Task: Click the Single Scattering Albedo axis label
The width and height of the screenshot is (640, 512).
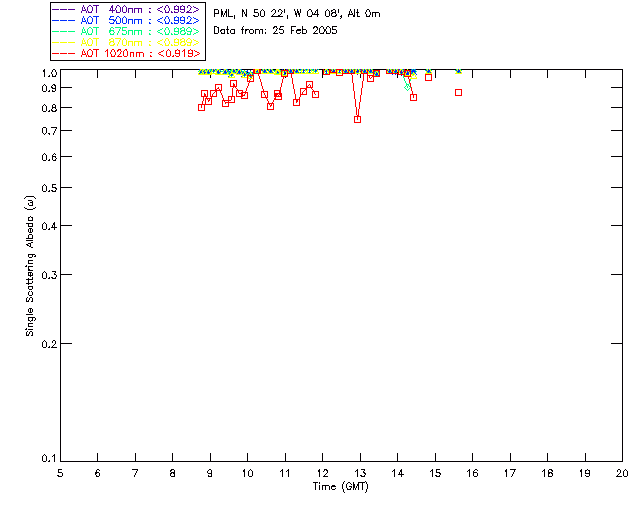Action: (x=30, y=266)
